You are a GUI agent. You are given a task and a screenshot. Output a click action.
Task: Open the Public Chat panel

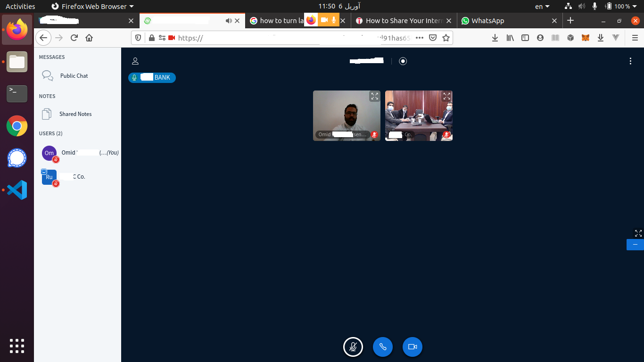tap(74, 75)
